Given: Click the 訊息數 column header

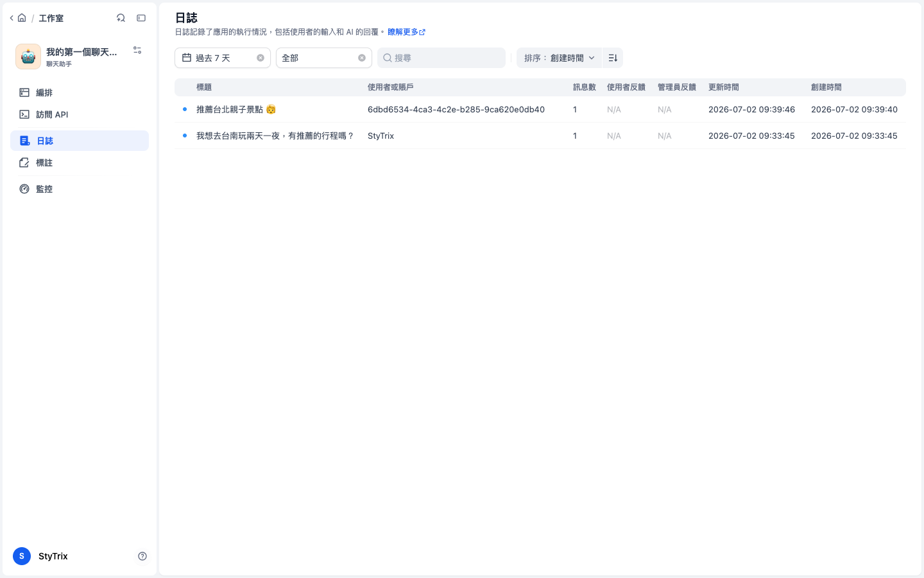Looking at the screenshot, I should pos(585,87).
